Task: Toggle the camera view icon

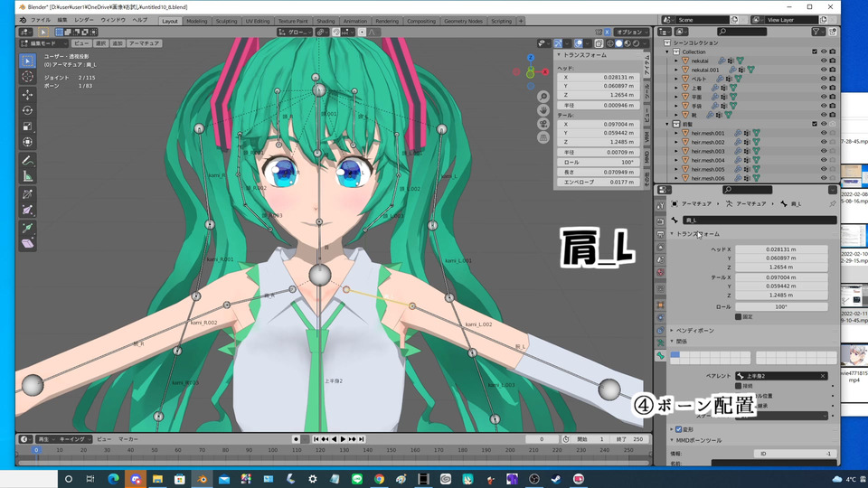Action: point(543,124)
